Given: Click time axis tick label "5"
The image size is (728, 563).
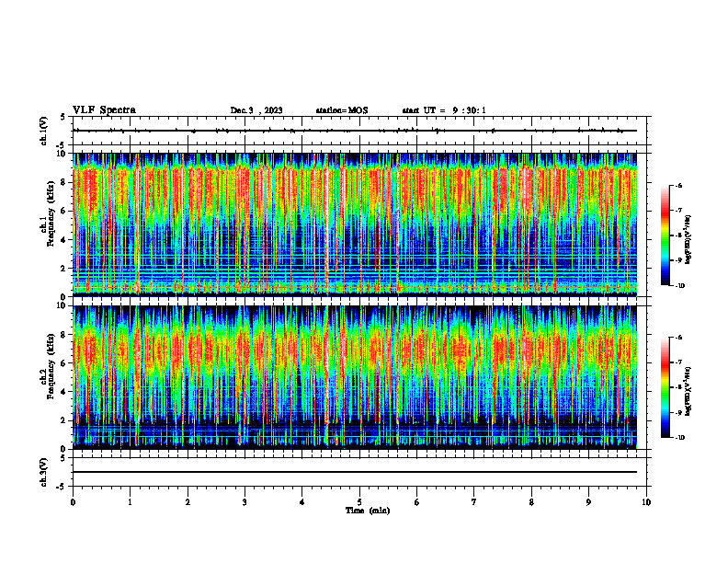Looking at the screenshot, I should 359,502.
